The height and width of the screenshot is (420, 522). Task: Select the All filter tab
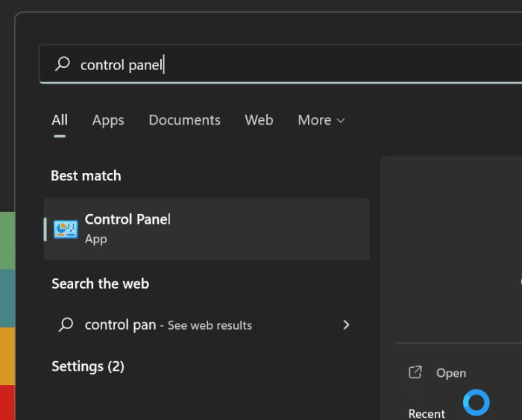tap(60, 120)
